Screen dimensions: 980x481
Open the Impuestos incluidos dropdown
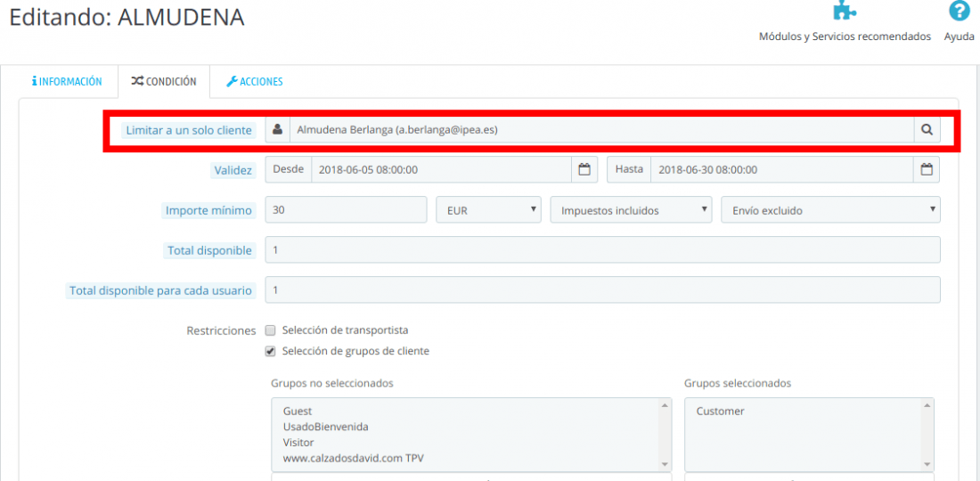pyautogui.click(x=632, y=210)
